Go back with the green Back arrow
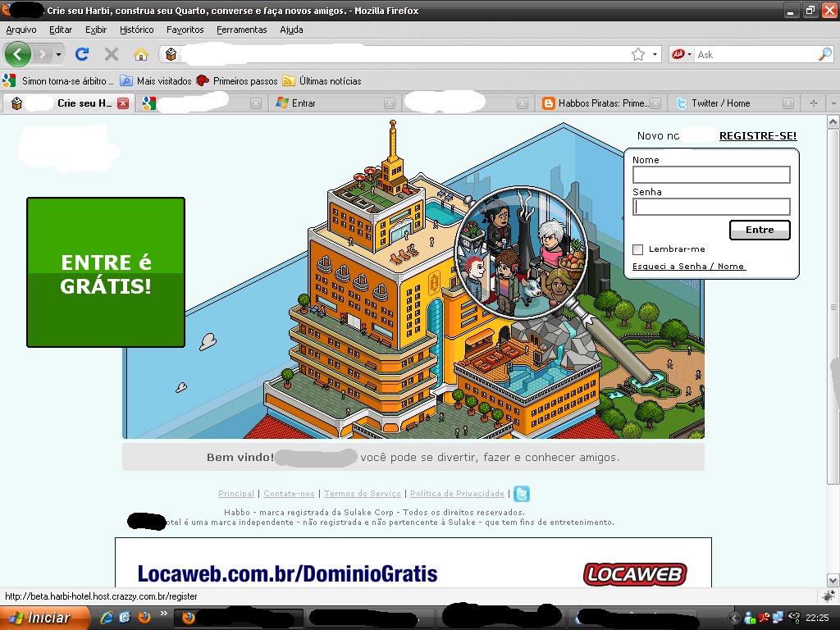The image size is (840, 630). [18, 54]
